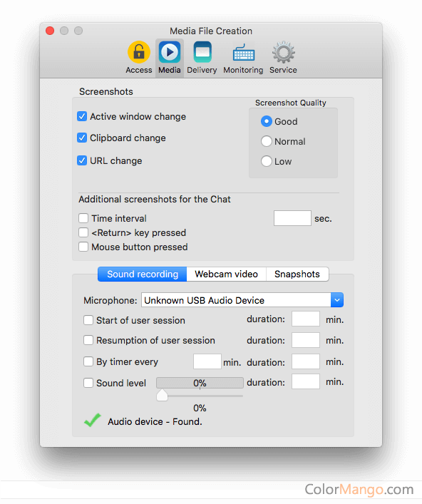Open the Microphone dropdown arrow
Viewport: 422px width, 504px height.
tap(337, 300)
